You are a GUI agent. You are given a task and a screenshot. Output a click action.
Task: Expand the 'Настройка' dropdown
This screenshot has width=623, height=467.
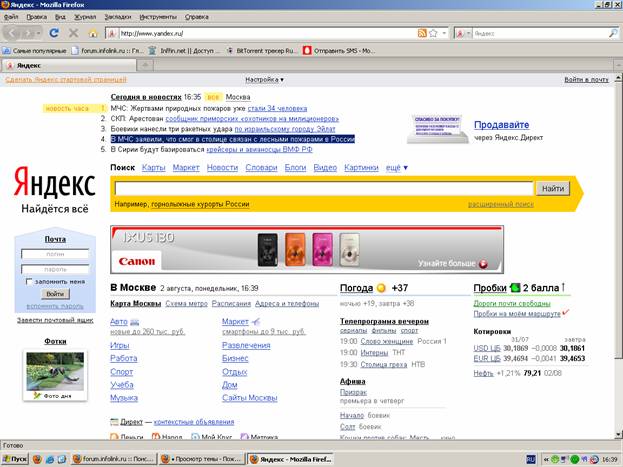(264, 79)
